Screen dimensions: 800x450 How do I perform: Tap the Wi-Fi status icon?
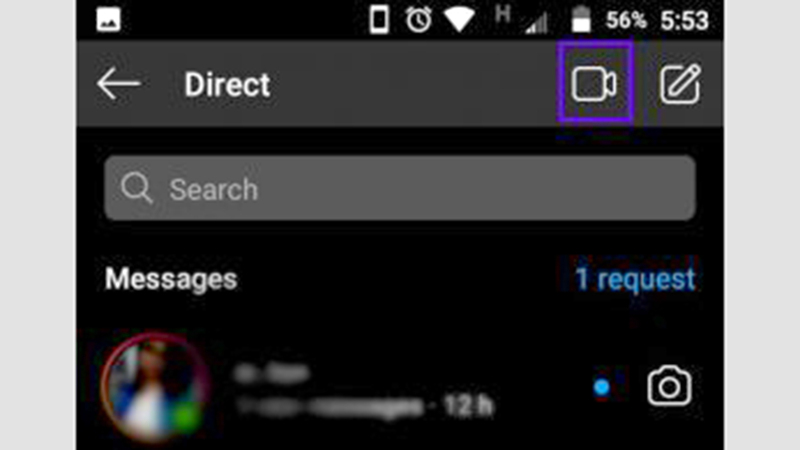coord(459,20)
